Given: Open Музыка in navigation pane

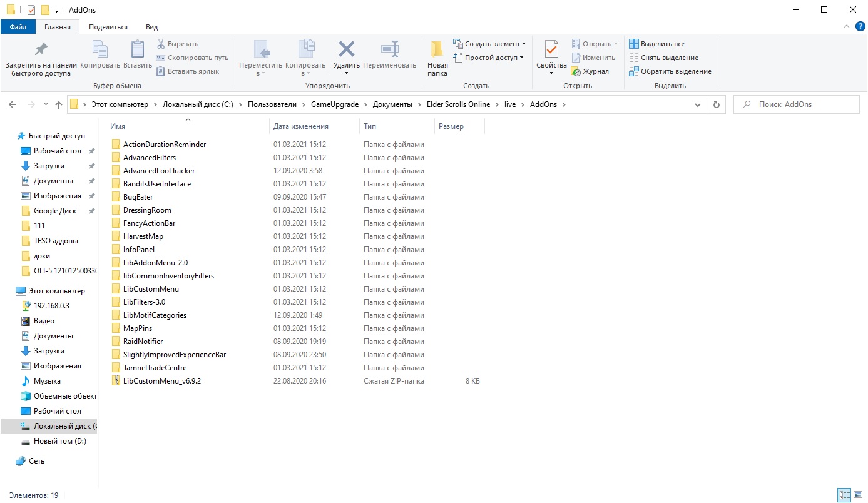Looking at the screenshot, I should 47,381.
